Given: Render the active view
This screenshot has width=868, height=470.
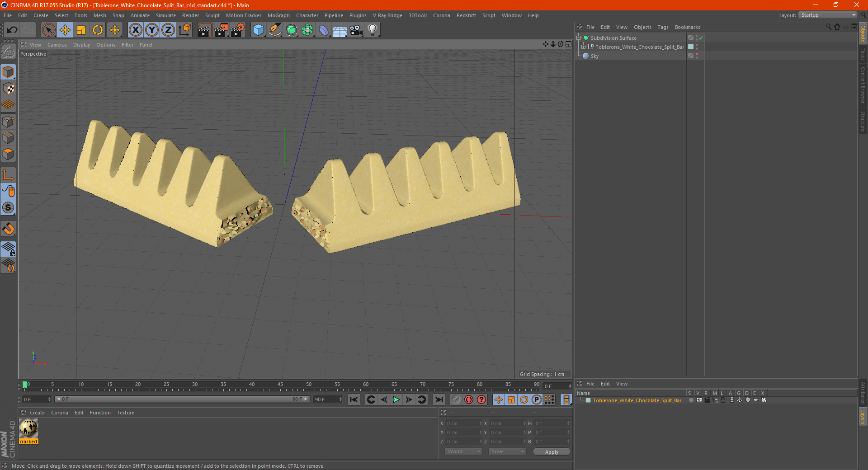Looking at the screenshot, I should pos(204,30).
